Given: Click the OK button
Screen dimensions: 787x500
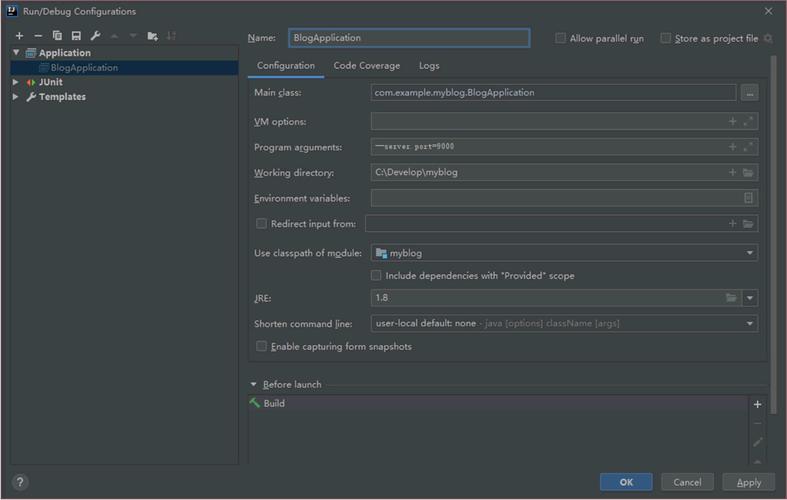Looking at the screenshot, I should (626, 482).
